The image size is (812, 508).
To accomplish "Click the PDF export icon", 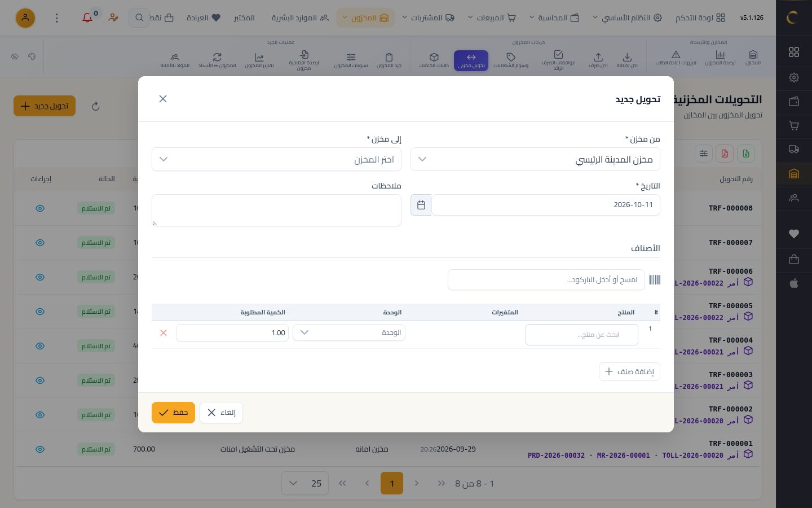I will [x=725, y=154].
